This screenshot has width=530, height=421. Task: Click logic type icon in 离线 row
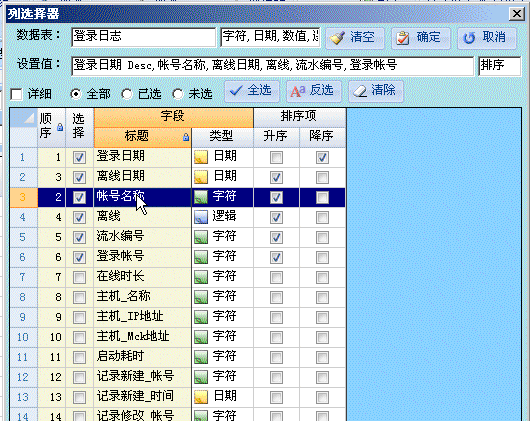(201, 217)
